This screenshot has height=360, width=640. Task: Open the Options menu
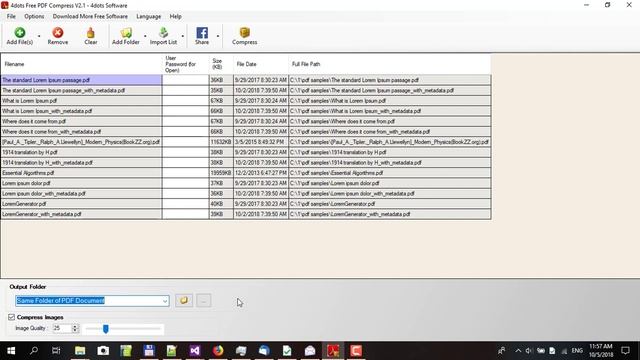pyautogui.click(x=34, y=16)
